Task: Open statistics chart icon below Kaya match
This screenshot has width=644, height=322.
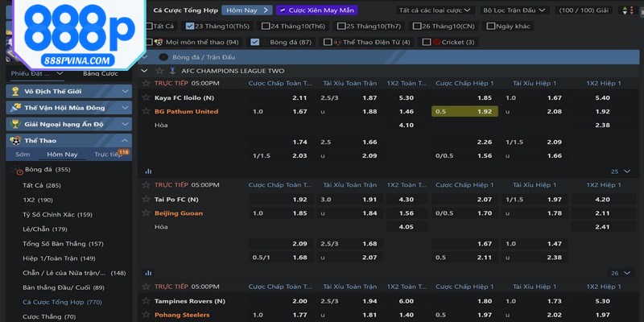Action: [x=147, y=171]
